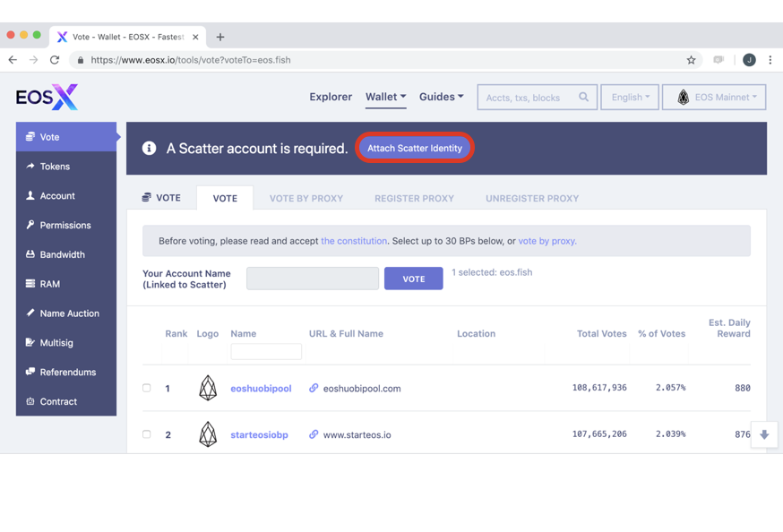Close the Vote - Wallet browser tab
The width and height of the screenshot is (783, 532).
(x=195, y=37)
